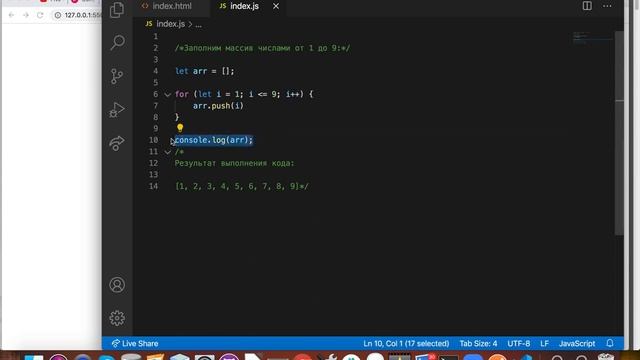This screenshot has width=640, height=360.
Task: Click Live Share in the status bar
Action: [135, 343]
